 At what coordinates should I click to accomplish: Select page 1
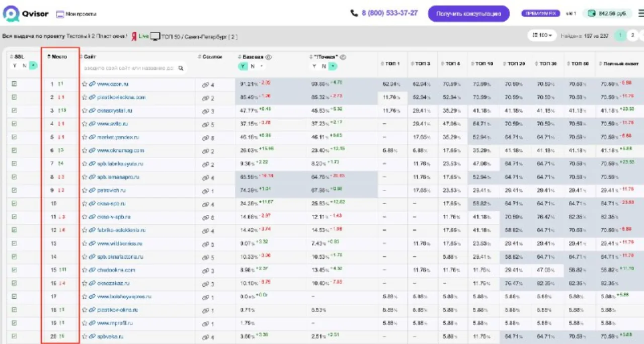pyautogui.click(x=621, y=35)
